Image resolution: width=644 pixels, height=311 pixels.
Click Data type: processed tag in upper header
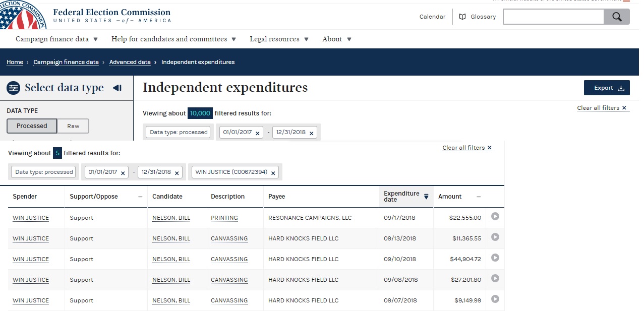tap(179, 132)
